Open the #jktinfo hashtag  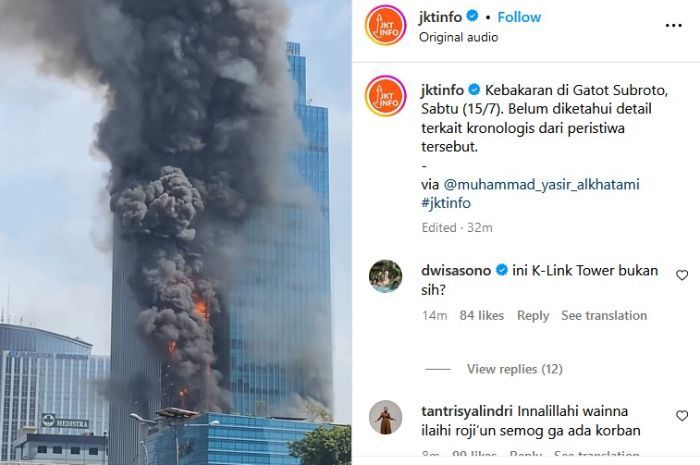[x=446, y=203]
